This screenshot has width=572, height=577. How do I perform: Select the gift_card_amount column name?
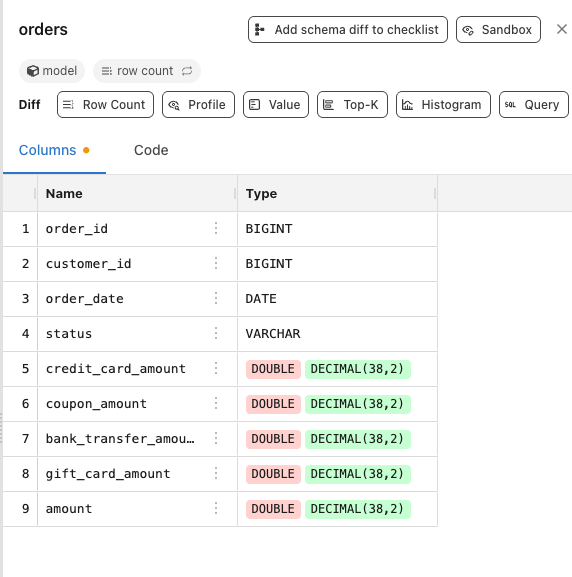(108, 474)
